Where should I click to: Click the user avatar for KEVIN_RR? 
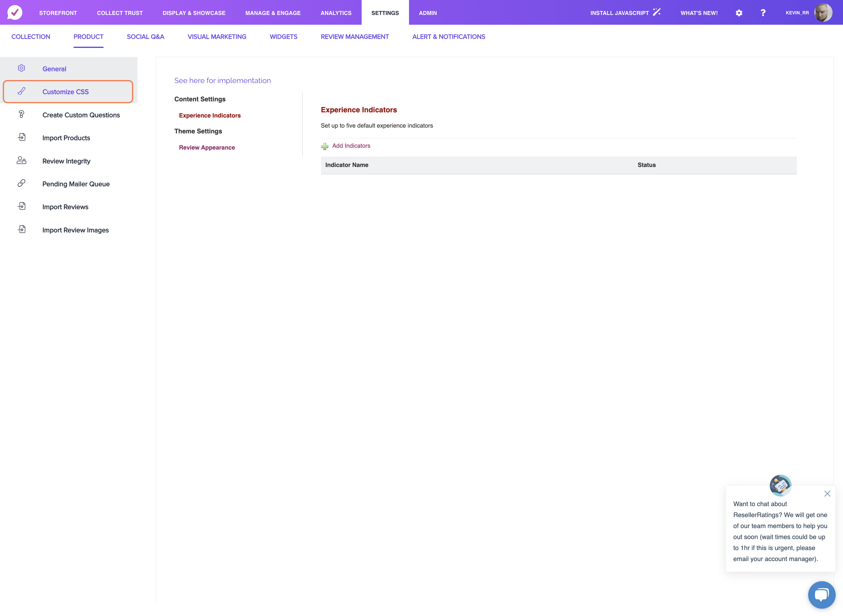coord(823,12)
